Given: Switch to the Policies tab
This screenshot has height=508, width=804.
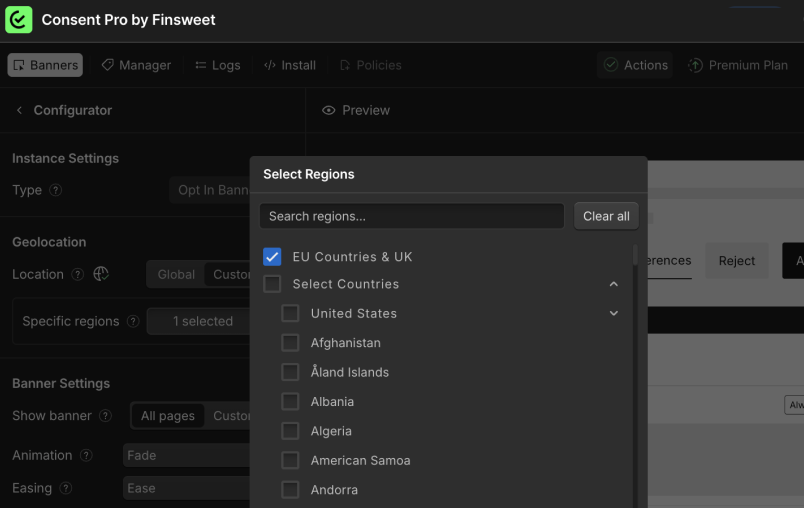Looking at the screenshot, I should click(371, 65).
